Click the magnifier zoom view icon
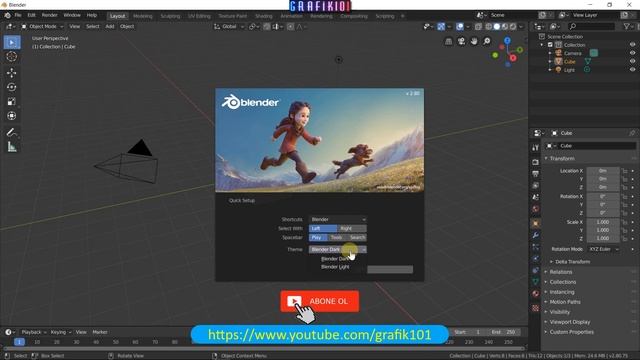 click(487, 41)
